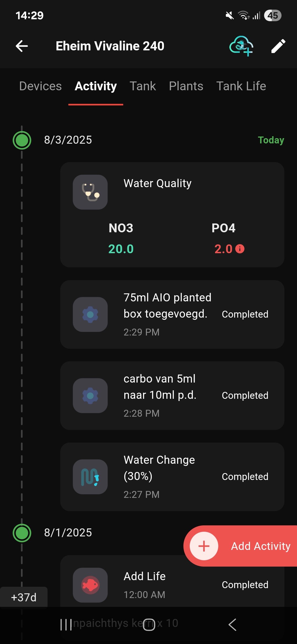Open the Tank tab
This screenshot has height=644, width=297.
pyautogui.click(x=143, y=86)
